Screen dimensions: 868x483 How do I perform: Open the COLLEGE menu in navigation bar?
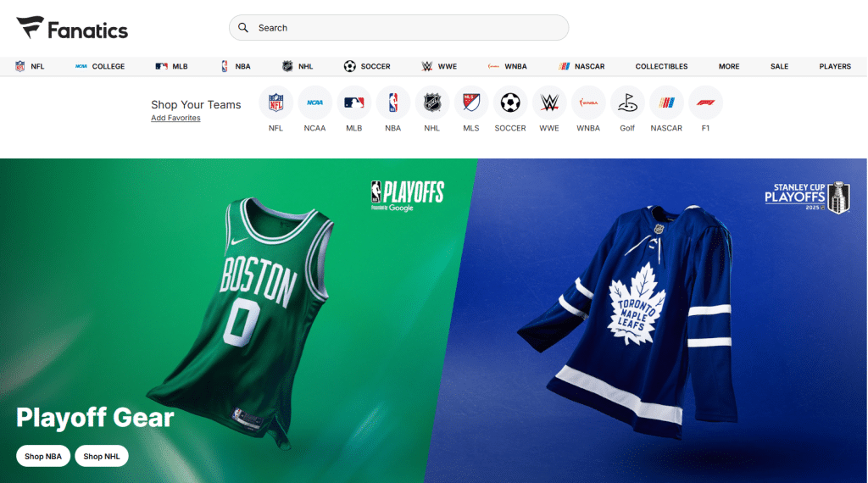100,66
